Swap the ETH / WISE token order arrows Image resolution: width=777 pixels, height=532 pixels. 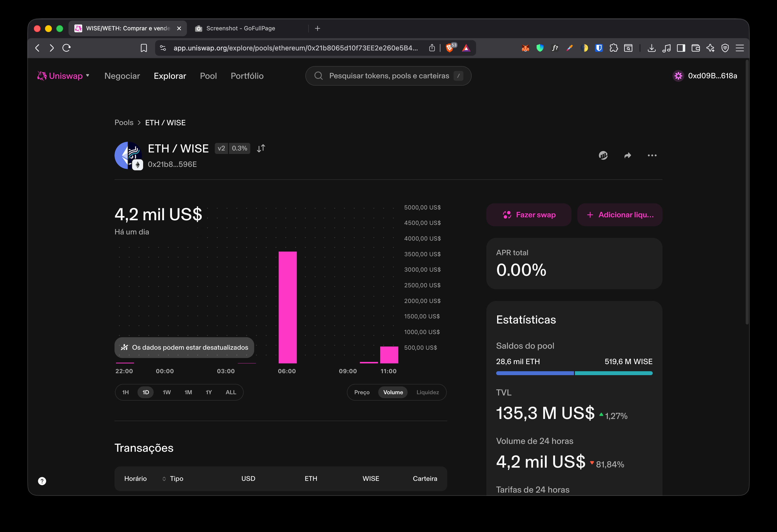click(261, 148)
